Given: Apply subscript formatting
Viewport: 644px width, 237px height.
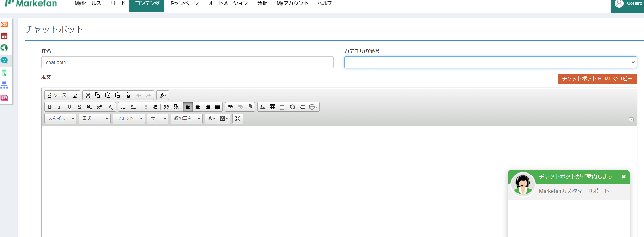Looking at the screenshot, I should 89,107.
